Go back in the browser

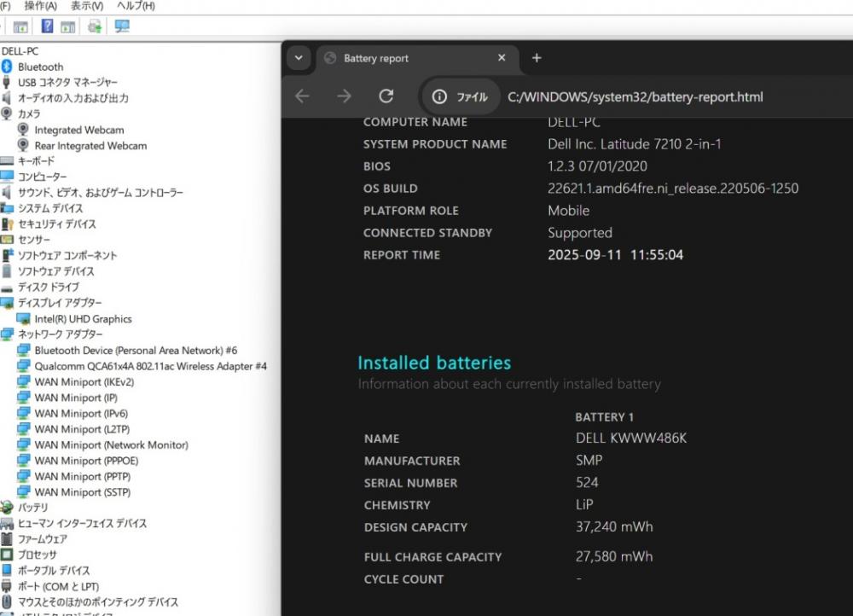[x=302, y=96]
